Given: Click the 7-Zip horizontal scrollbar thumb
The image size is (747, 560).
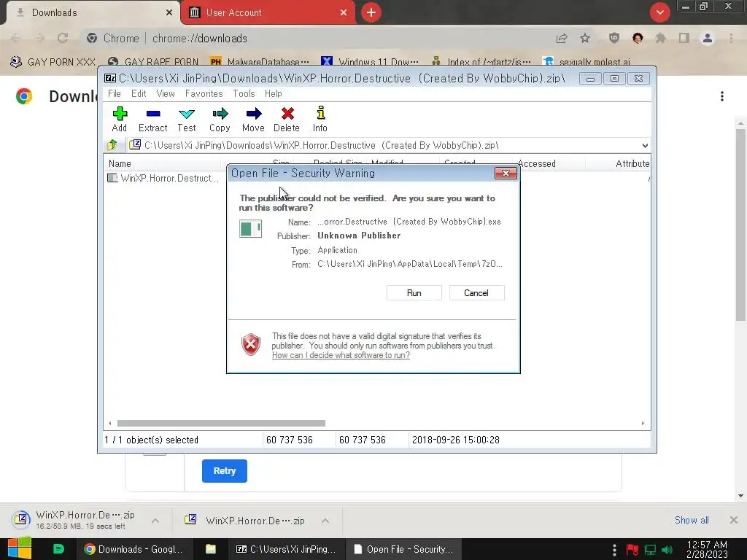Looking at the screenshot, I should tap(221, 424).
